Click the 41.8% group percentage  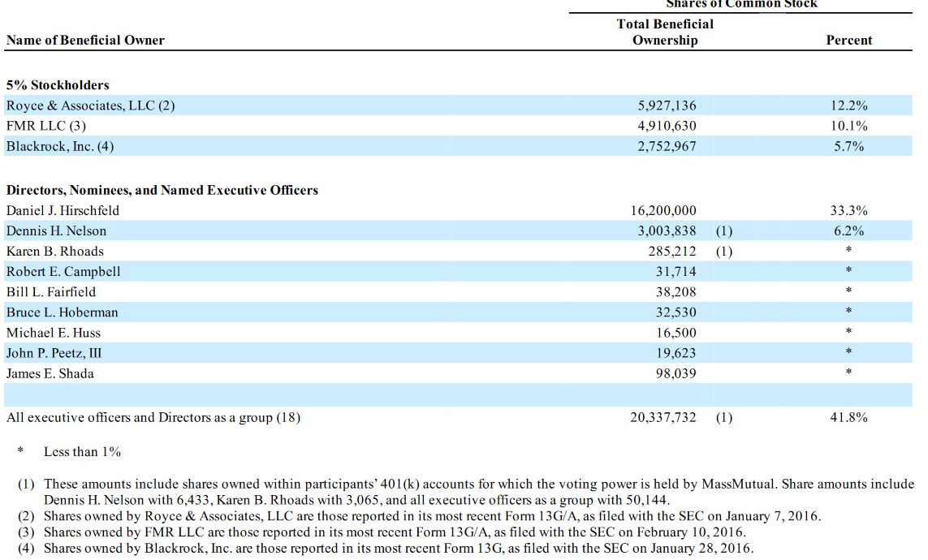click(850, 418)
